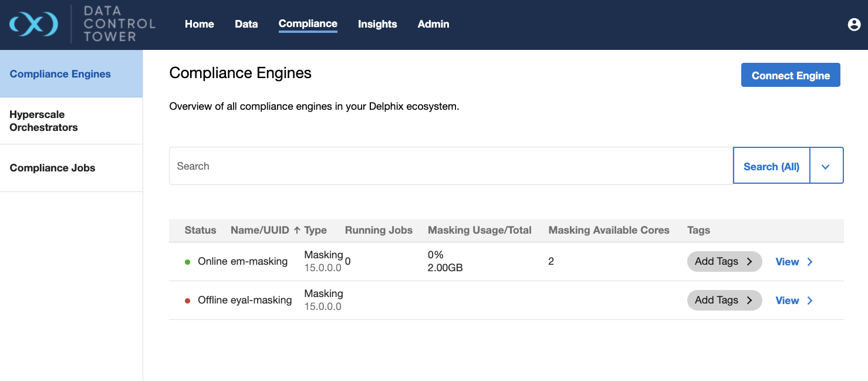Click the Search (All) button
This screenshot has width=868, height=381.
771,166
